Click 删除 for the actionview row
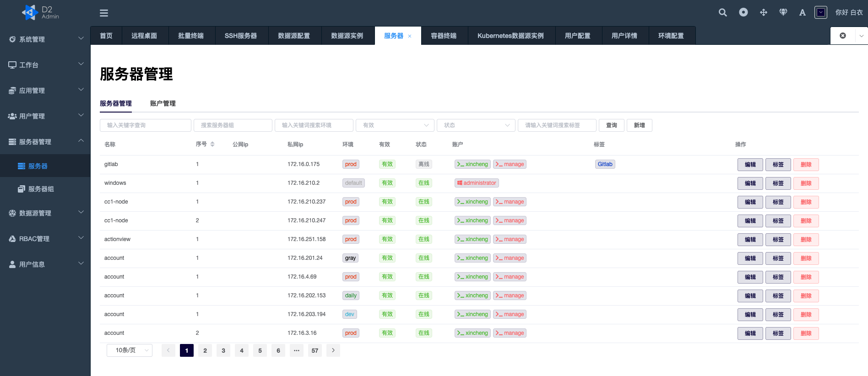 [x=806, y=240]
